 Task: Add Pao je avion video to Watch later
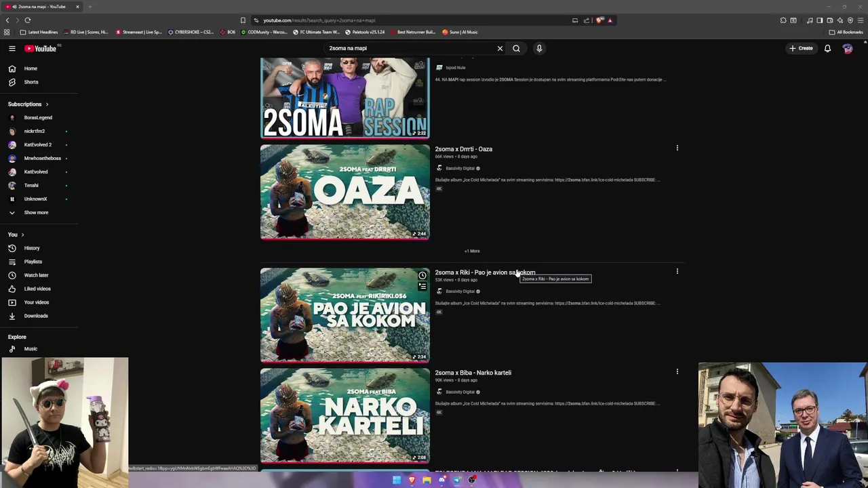422,275
